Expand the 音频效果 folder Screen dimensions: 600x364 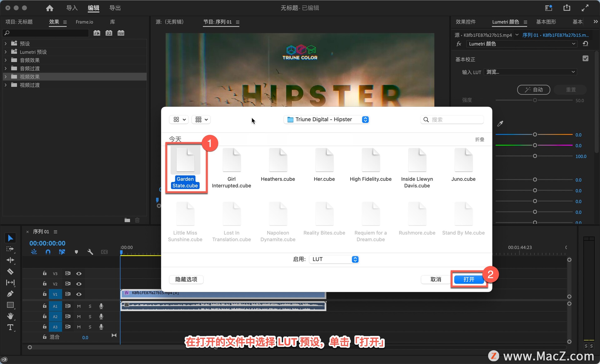(x=6, y=60)
